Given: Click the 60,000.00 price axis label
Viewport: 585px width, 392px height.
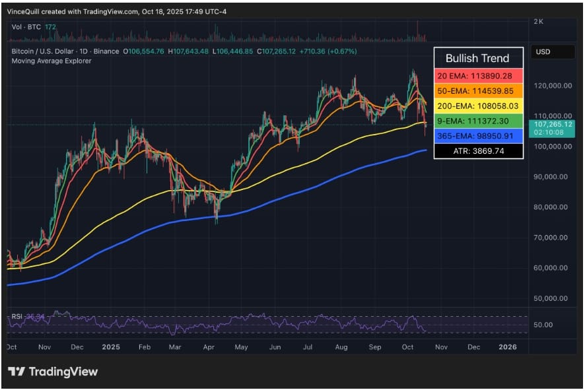Looking at the screenshot, I should click(x=551, y=268).
